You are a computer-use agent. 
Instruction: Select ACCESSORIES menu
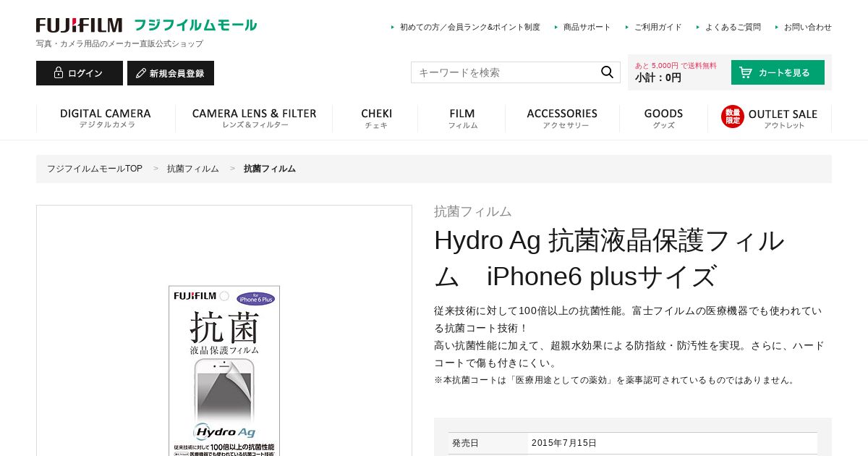click(x=562, y=118)
